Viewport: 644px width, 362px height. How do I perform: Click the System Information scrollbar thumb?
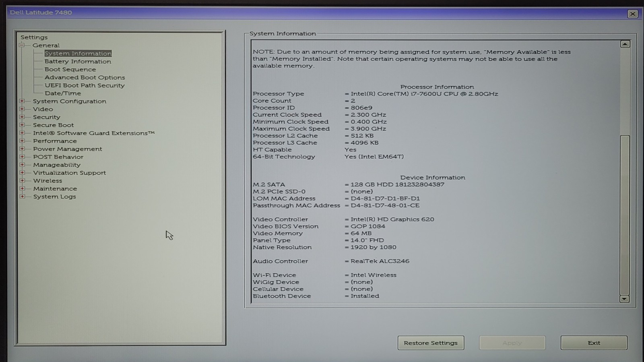pyautogui.click(x=625, y=215)
